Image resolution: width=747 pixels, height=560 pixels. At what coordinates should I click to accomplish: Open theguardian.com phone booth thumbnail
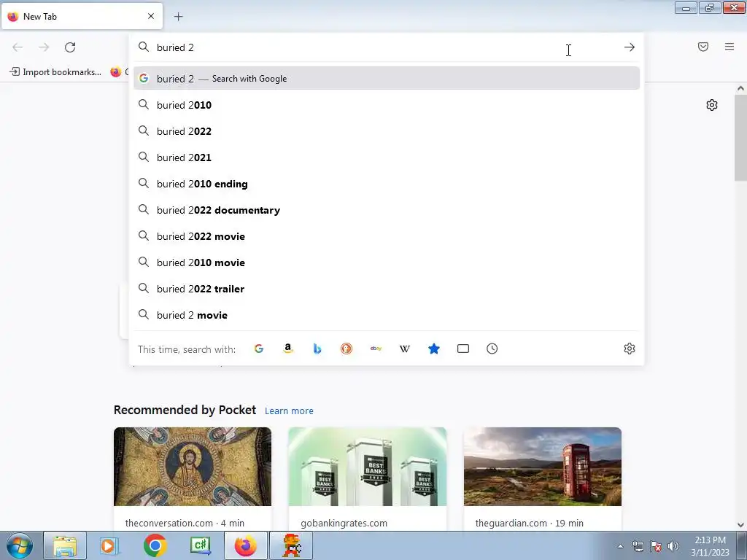(x=543, y=467)
